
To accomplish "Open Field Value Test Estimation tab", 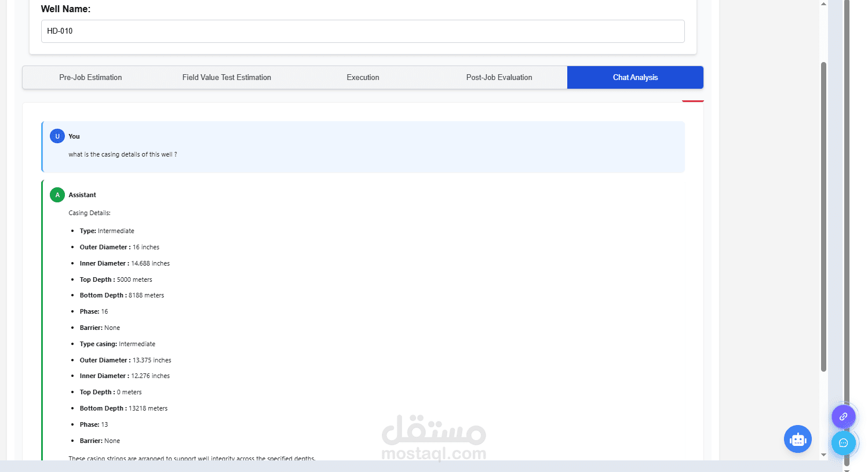I will click(x=227, y=77).
